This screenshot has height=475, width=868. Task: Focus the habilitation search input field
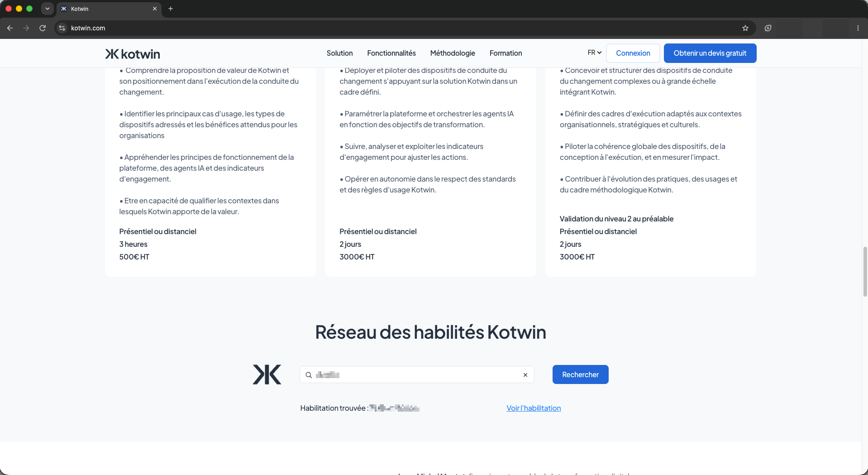417,374
